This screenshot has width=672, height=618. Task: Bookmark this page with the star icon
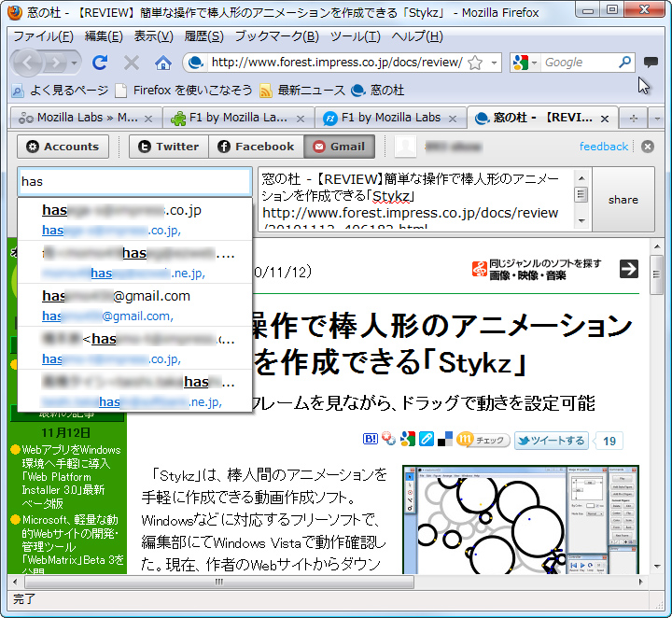475,63
